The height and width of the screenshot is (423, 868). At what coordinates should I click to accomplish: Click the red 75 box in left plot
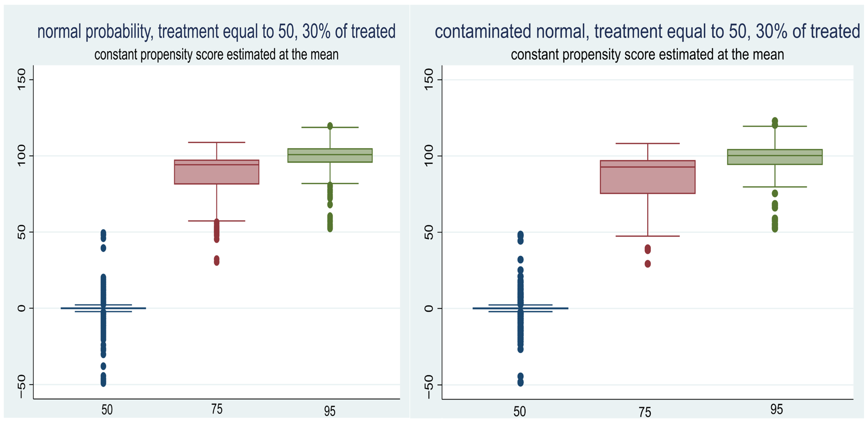[217, 172]
